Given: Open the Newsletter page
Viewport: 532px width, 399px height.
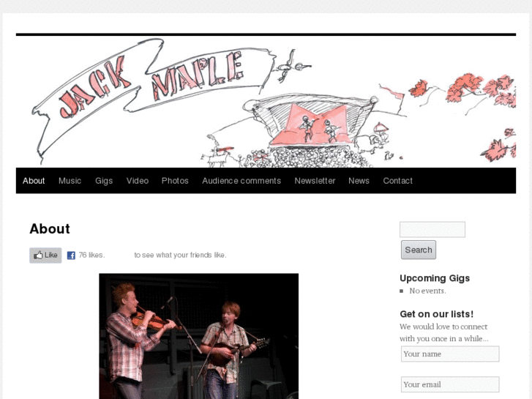Looking at the screenshot, I should coord(315,181).
